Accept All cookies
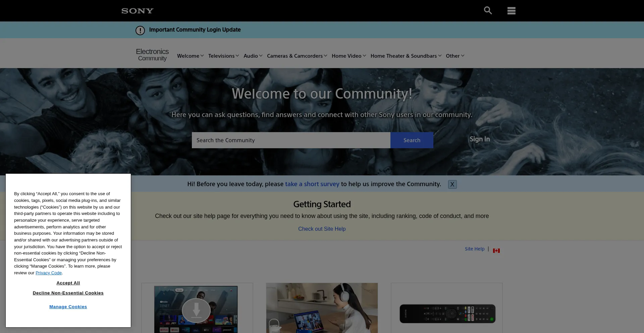Image resolution: width=644 pixels, height=333 pixels. coord(68,283)
